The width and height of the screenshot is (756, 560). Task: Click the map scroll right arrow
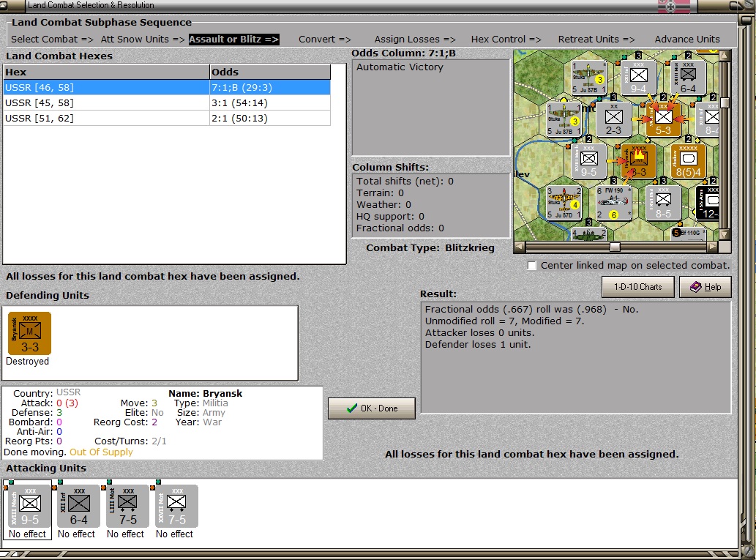tap(713, 247)
